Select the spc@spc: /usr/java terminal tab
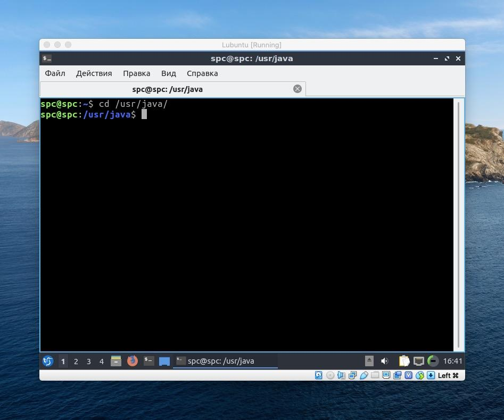Screen dimensions: 504x420 (168, 89)
